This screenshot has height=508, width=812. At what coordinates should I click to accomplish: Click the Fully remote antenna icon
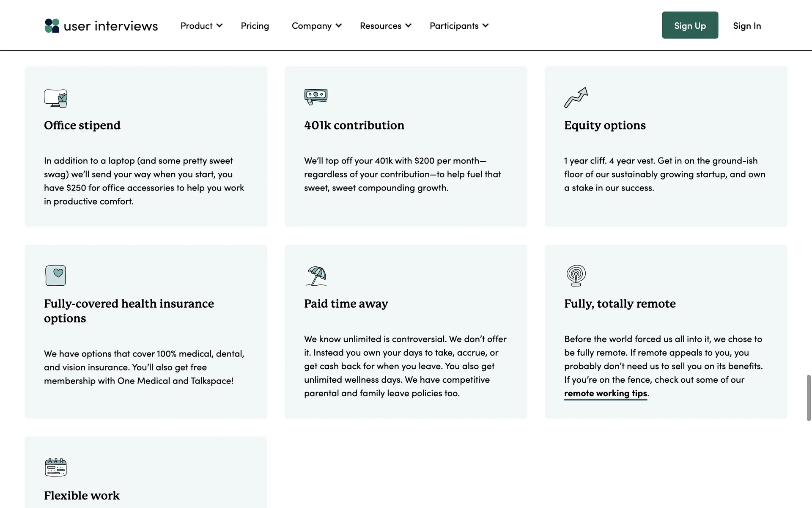click(576, 276)
